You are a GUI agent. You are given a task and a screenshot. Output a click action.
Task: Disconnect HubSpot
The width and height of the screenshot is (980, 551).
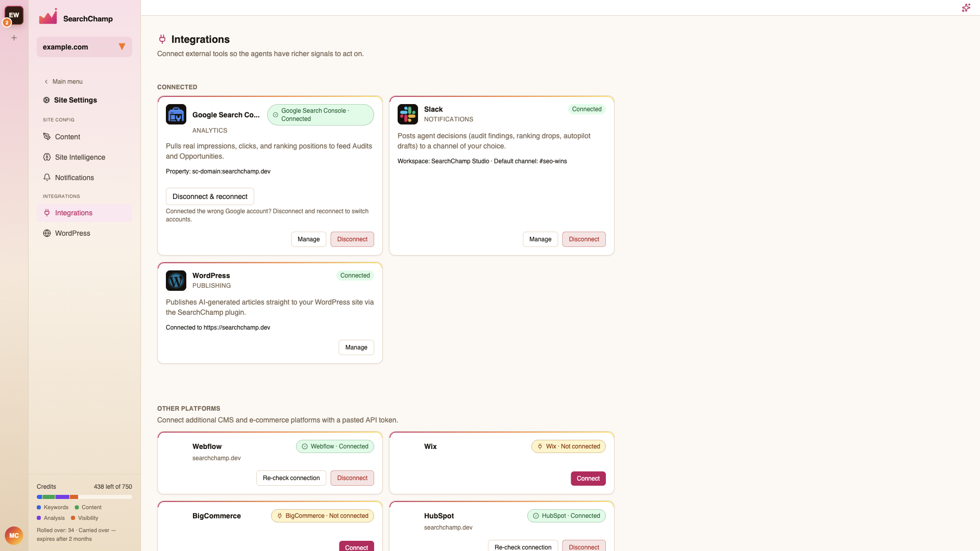584,546
